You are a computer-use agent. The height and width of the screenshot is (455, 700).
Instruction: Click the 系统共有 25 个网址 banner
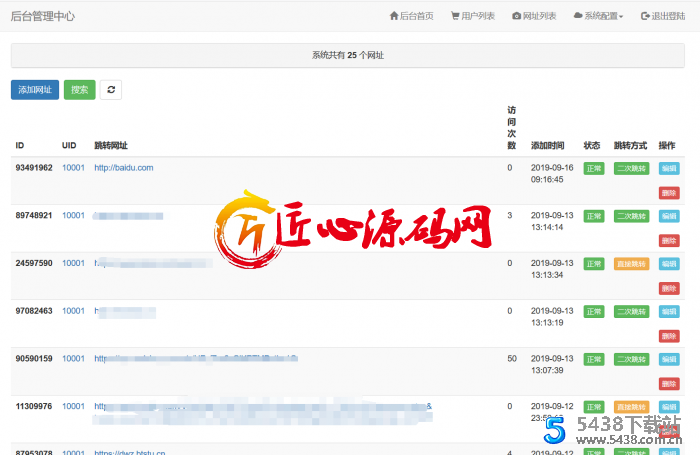(348, 55)
